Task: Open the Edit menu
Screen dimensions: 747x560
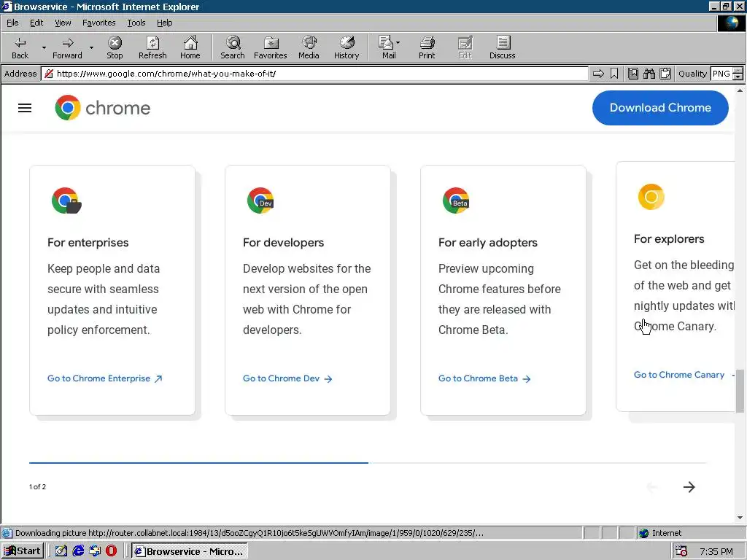Action: [36, 23]
